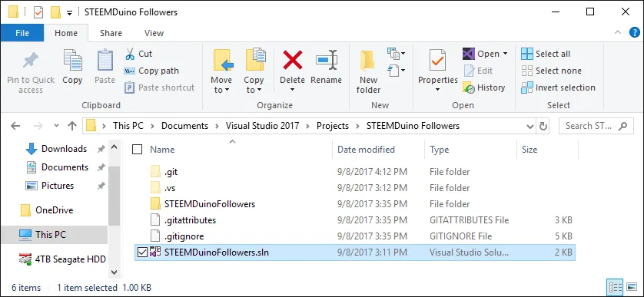Click the Edit icon in Open group
This screenshot has height=297, width=644.
[x=469, y=71]
